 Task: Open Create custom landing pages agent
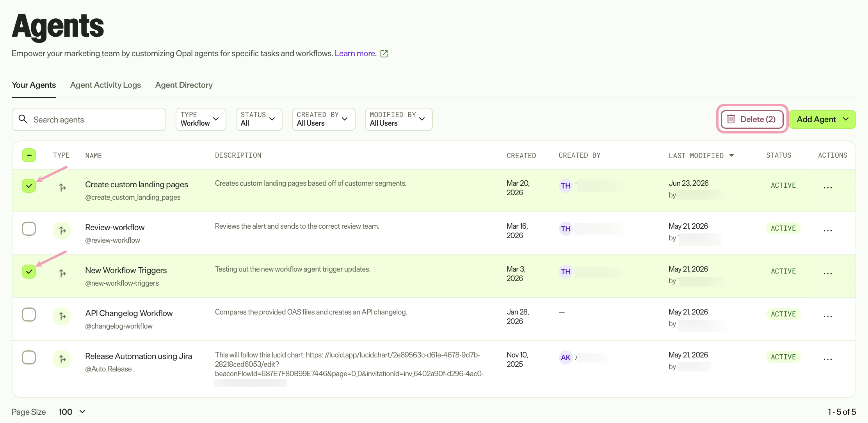(137, 185)
